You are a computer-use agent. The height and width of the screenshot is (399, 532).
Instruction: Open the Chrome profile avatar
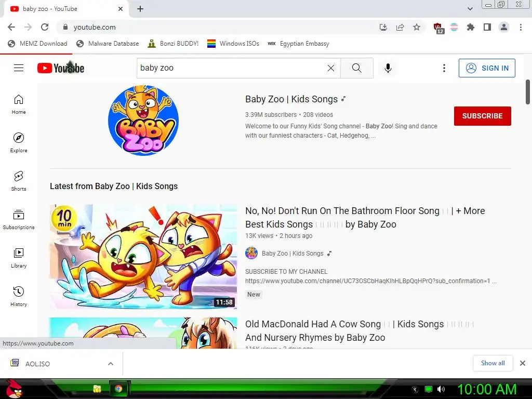[x=504, y=27]
